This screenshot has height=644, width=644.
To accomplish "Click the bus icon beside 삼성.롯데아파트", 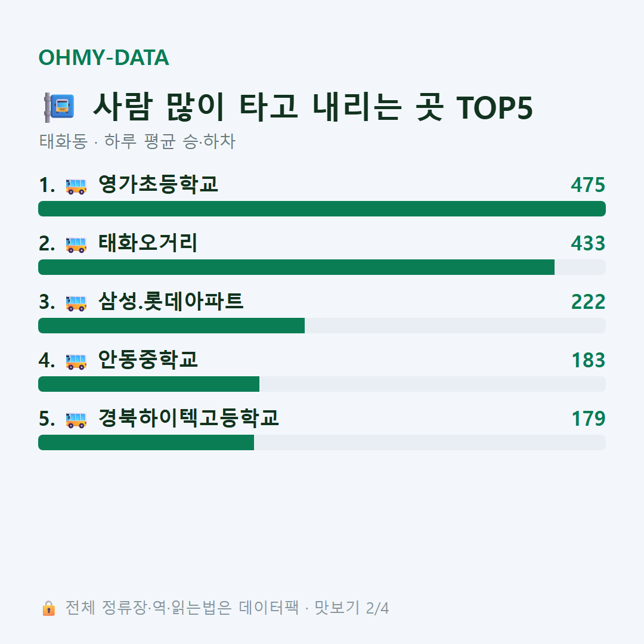I will [76, 303].
